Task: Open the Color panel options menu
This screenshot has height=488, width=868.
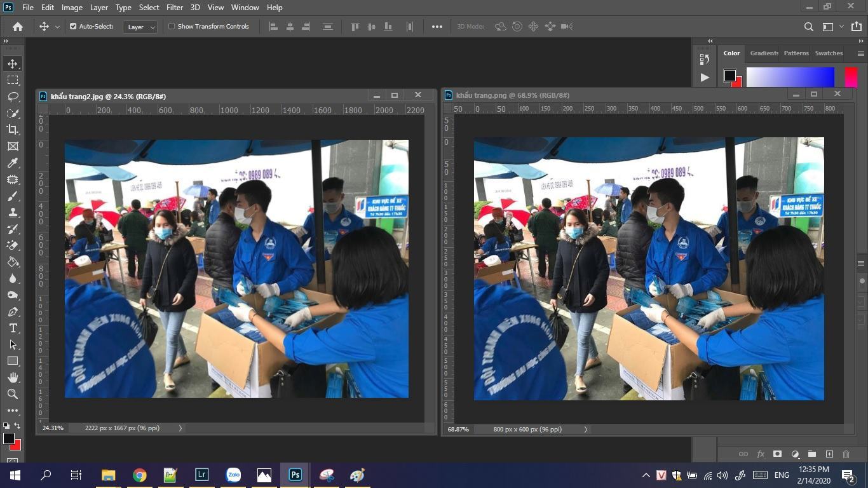Action: (x=860, y=53)
